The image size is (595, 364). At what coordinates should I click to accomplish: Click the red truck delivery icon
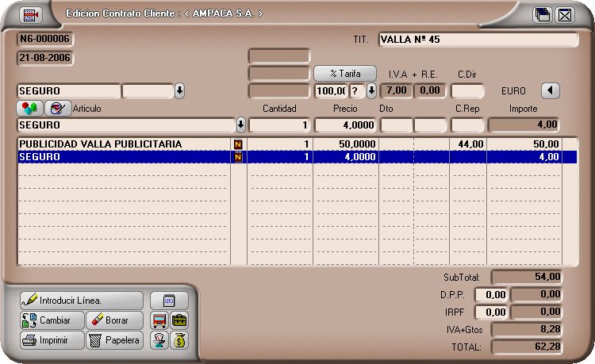click(x=159, y=320)
